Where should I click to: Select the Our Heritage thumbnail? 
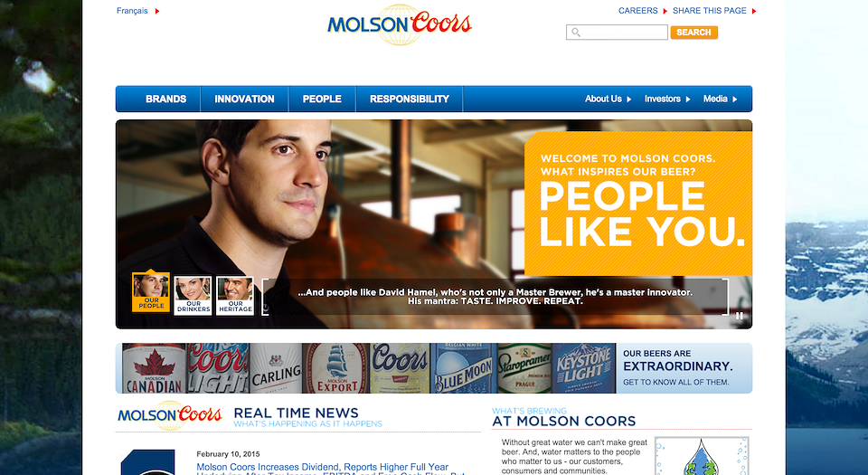point(235,296)
